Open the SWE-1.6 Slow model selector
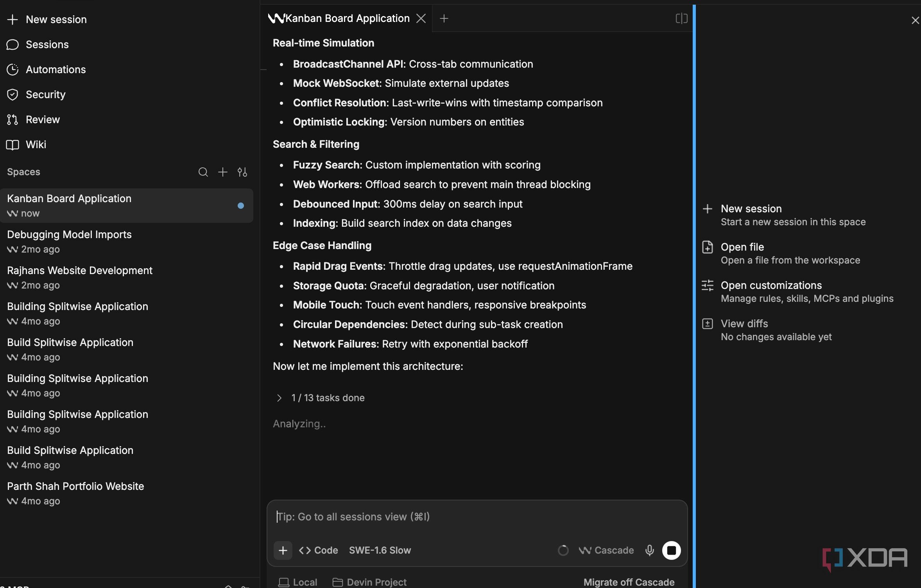The height and width of the screenshot is (588, 921). [380, 550]
